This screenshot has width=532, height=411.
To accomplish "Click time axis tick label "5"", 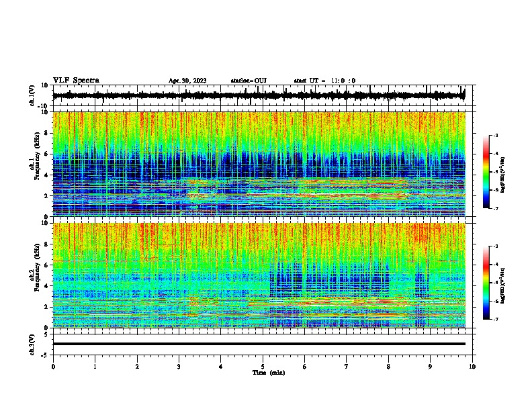I will click(263, 367).
